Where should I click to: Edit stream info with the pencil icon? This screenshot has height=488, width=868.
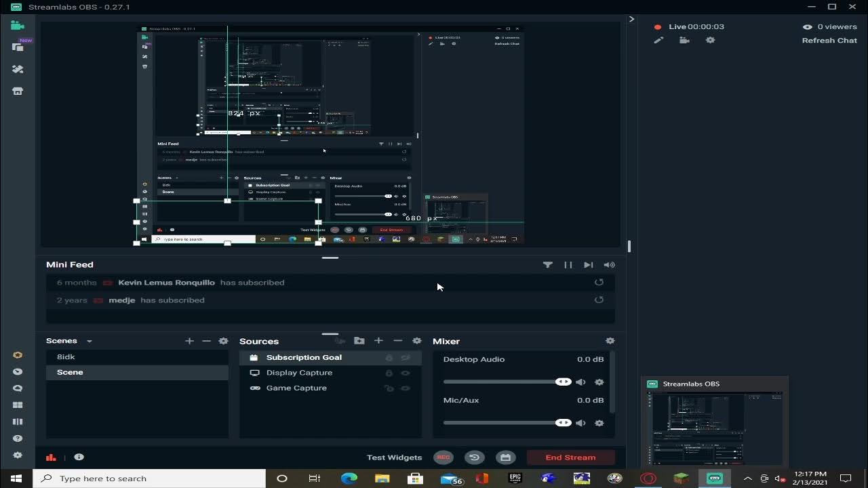tap(658, 40)
